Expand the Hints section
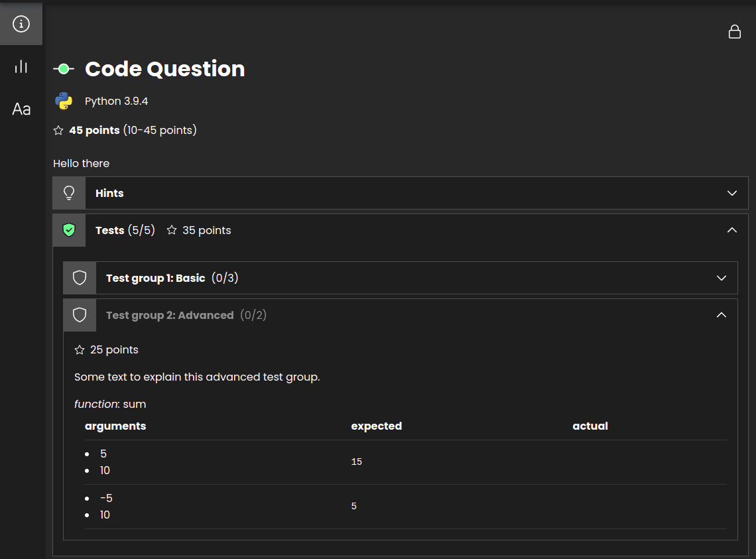The width and height of the screenshot is (756, 559). [x=731, y=193]
